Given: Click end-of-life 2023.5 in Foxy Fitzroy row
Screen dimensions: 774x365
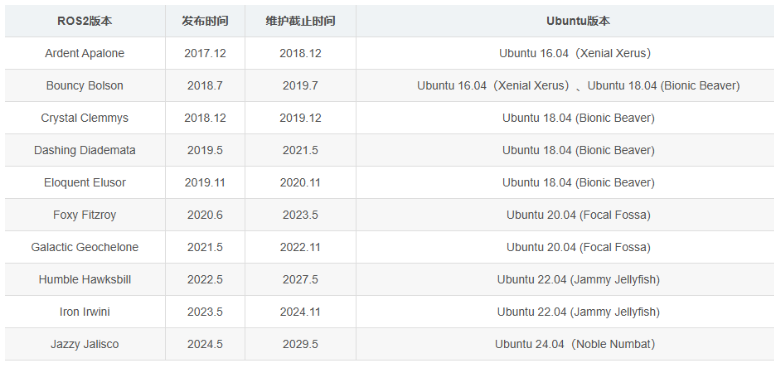Looking at the screenshot, I should pyautogui.click(x=300, y=215).
